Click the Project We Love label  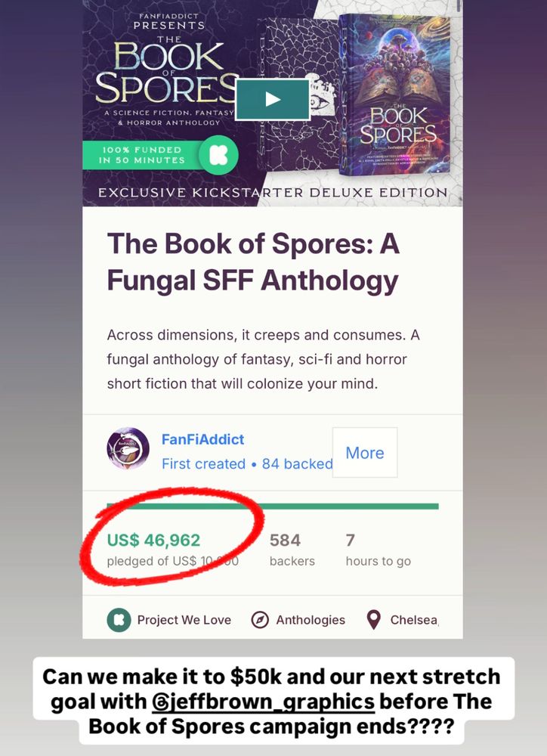(184, 620)
